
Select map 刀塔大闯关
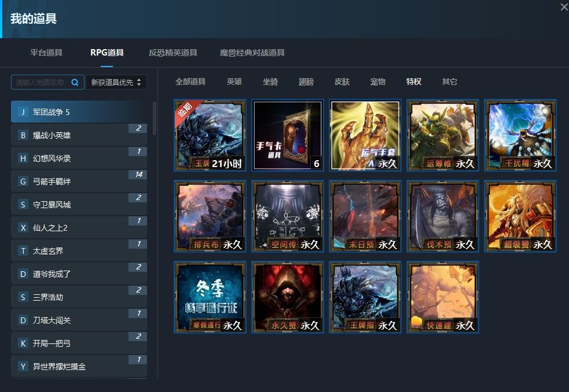[79, 320]
